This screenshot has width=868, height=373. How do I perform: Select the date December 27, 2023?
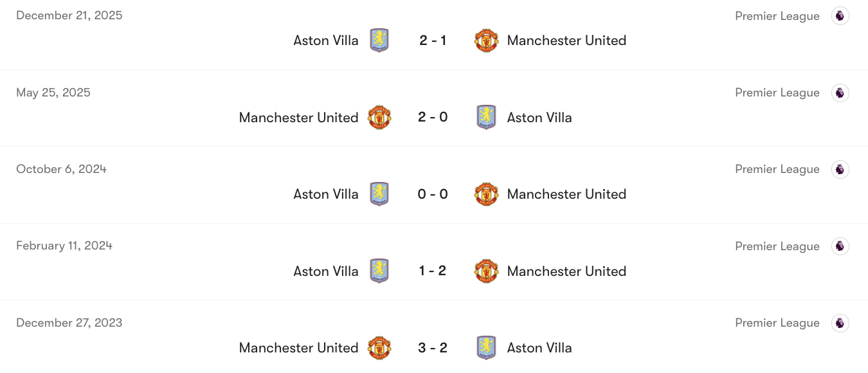click(69, 323)
